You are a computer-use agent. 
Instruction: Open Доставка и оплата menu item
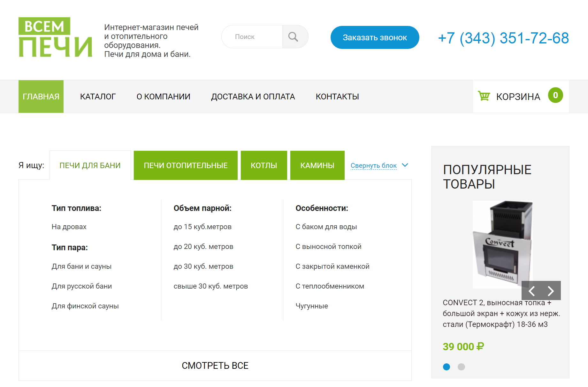tap(253, 97)
